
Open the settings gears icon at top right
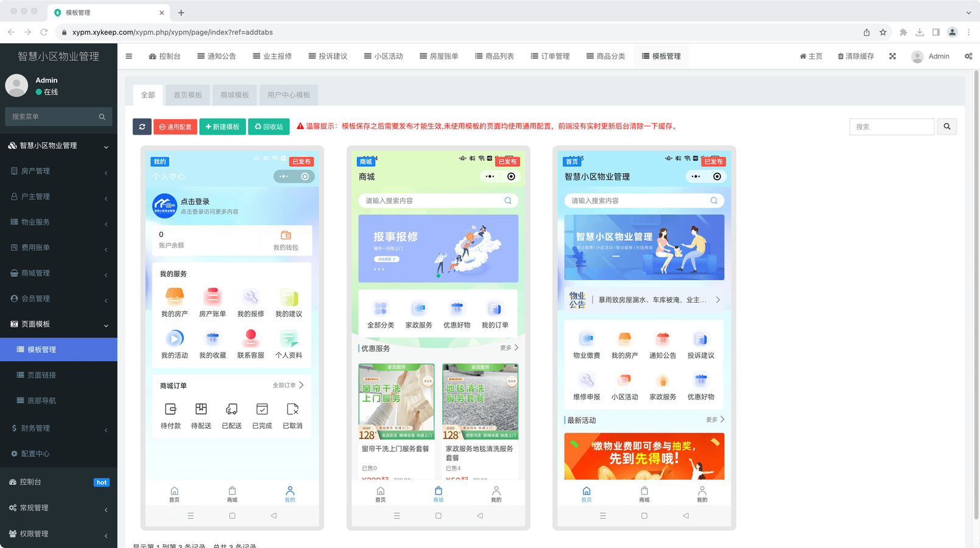[x=968, y=56]
